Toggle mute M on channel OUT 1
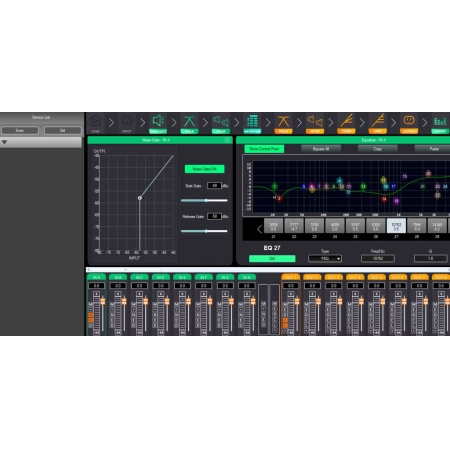 click(285, 304)
